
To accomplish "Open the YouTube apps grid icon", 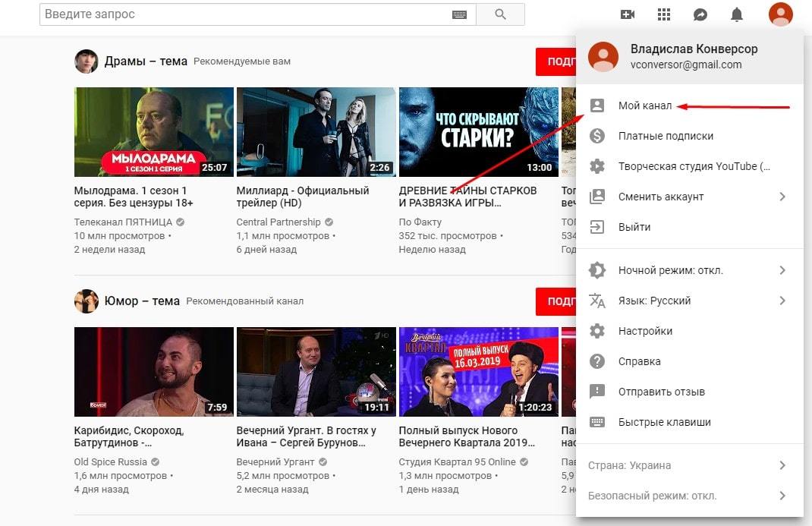I will tap(664, 14).
